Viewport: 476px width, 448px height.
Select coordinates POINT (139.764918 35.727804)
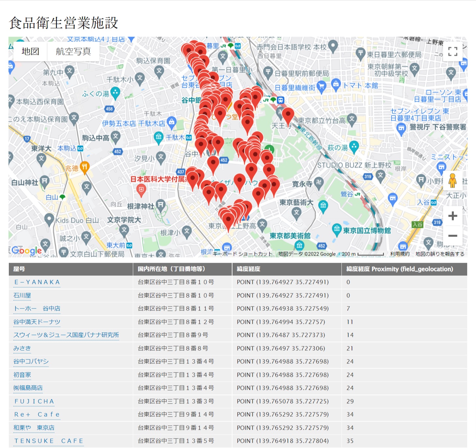(x=283, y=441)
